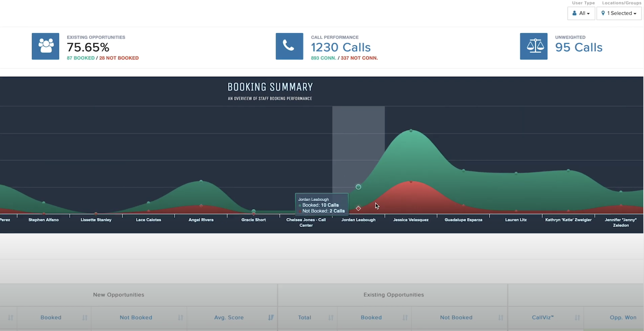Click the '1230 Calls' call performance link
The image size is (644, 331).
coord(341,47)
